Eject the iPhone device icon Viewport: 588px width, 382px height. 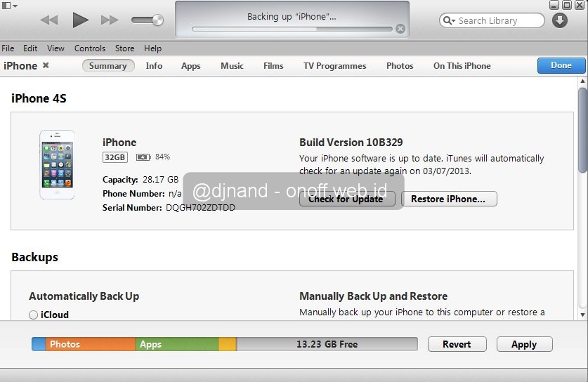pos(46,65)
